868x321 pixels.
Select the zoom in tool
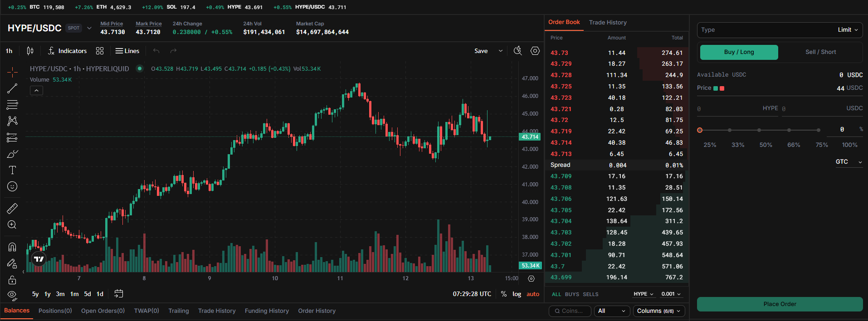pyautogui.click(x=12, y=225)
